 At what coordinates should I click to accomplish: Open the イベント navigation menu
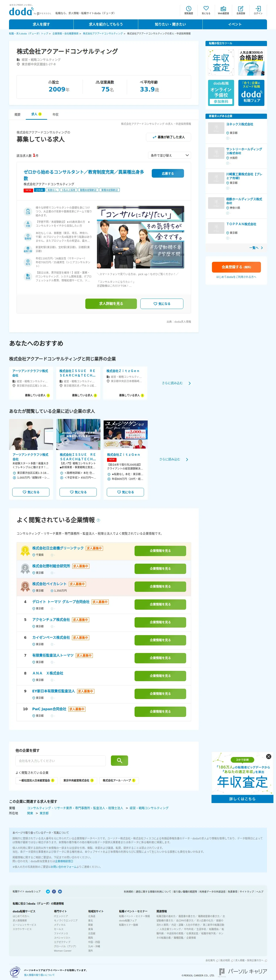[x=235, y=24]
